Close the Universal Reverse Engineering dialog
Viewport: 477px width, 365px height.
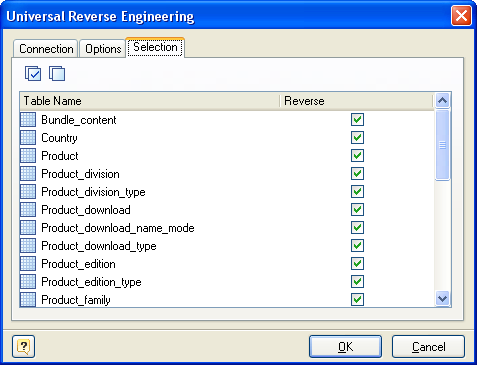click(461, 16)
